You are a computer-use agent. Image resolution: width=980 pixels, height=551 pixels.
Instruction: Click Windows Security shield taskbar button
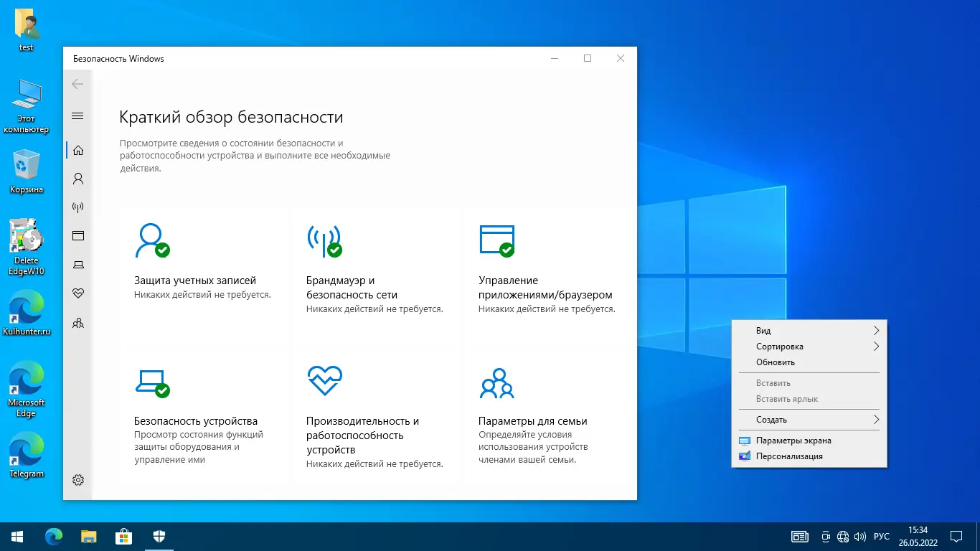[x=159, y=536]
